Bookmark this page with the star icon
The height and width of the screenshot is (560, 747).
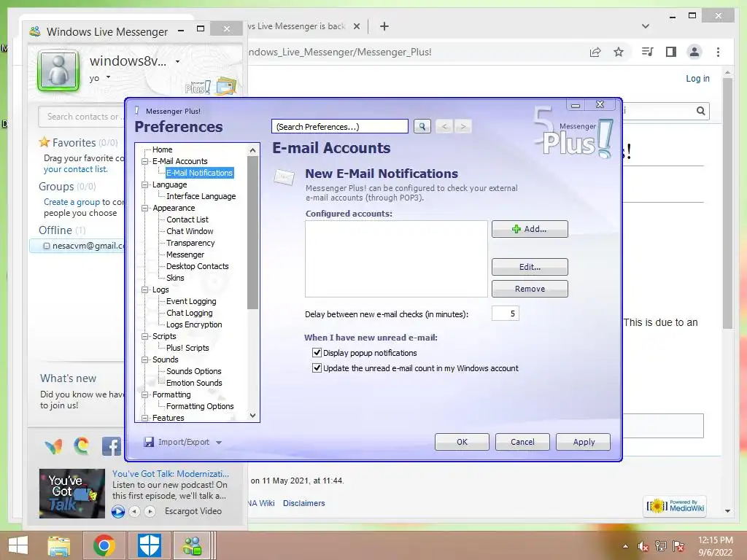click(x=619, y=52)
